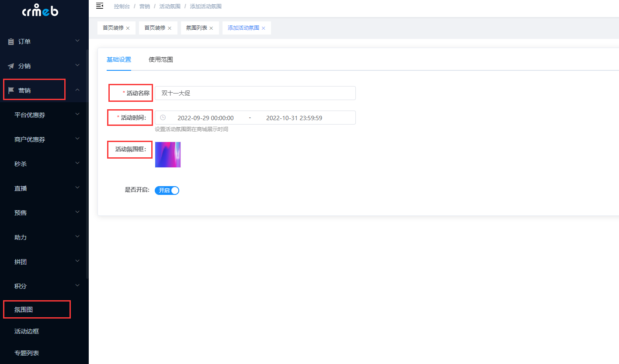The image size is (619, 364).
Task: Click hint text 设置活动氛围图在商城展示时间
Action: click(x=191, y=129)
